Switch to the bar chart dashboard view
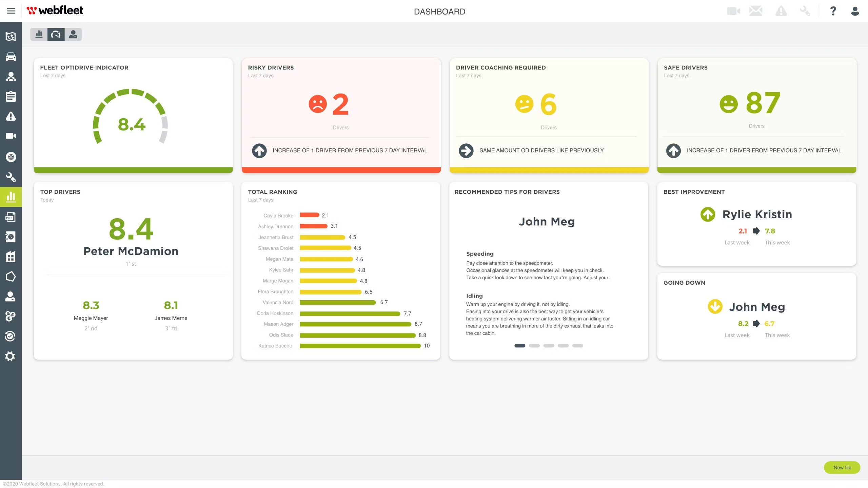Viewport: 868px width, 488px height. click(39, 34)
